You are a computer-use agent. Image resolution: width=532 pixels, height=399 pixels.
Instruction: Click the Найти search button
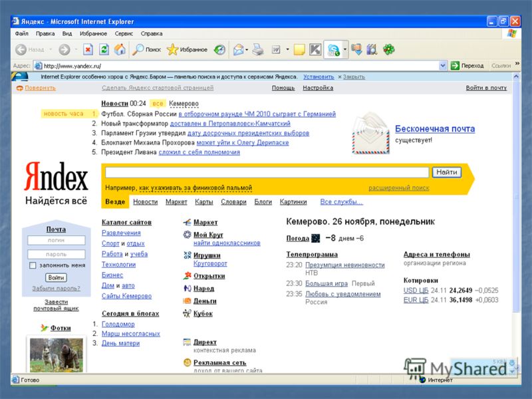click(x=446, y=172)
